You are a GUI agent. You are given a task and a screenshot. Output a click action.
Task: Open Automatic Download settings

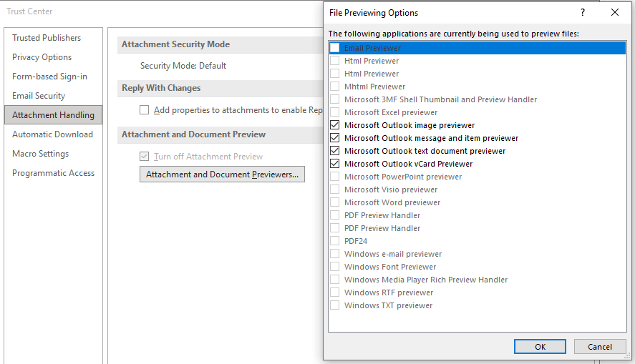(52, 134)
